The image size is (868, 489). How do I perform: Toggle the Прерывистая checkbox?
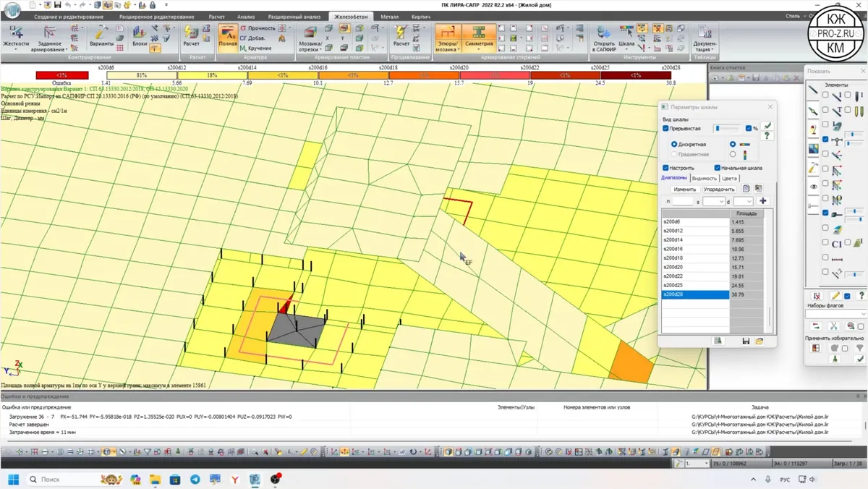coord(665,129)
